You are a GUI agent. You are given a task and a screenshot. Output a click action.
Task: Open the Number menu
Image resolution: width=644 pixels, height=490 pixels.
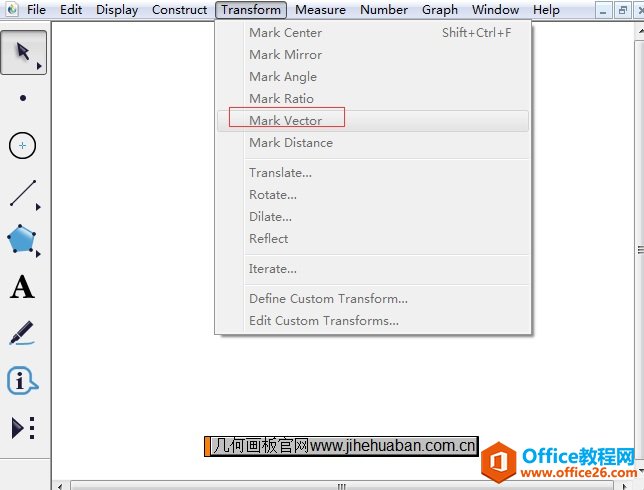point(384,9)
